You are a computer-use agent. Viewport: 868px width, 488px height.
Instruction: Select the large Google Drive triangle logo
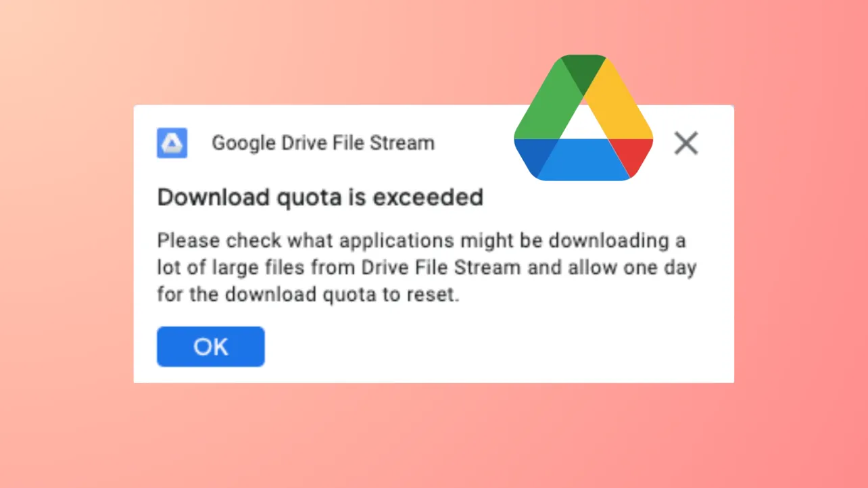pyautogui.click(x=583, y=118)
